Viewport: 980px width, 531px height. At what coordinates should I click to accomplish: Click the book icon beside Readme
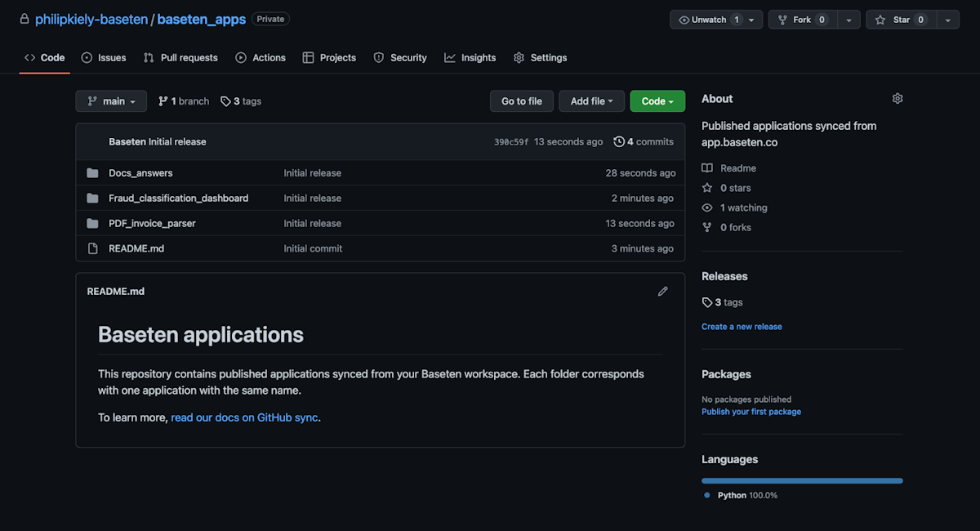click(707, 168)
